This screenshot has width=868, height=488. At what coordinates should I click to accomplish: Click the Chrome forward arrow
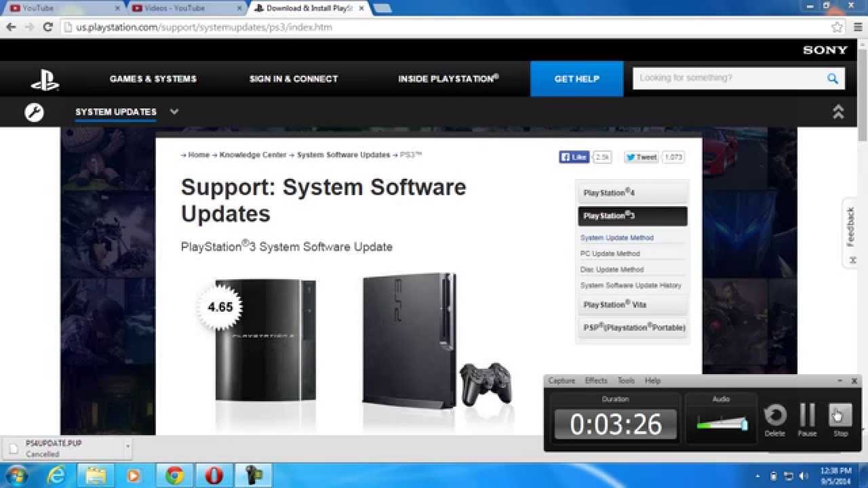coord(29,27)
